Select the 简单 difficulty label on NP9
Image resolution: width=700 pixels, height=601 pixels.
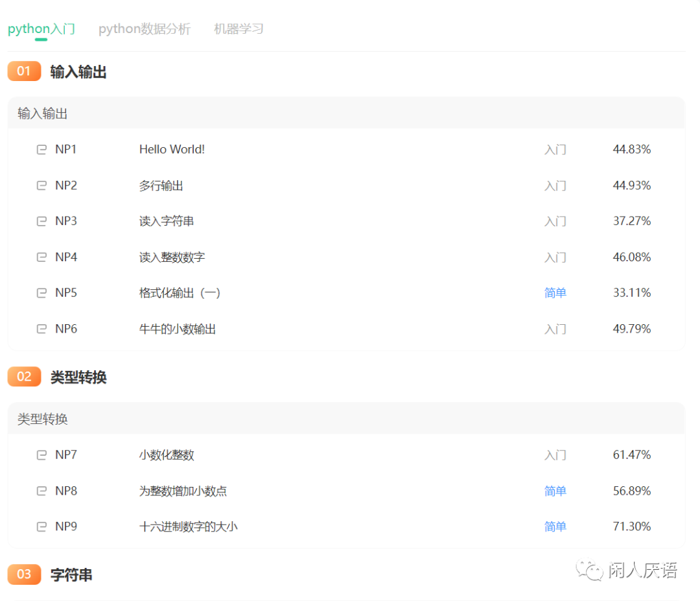(x=555, y=526)
